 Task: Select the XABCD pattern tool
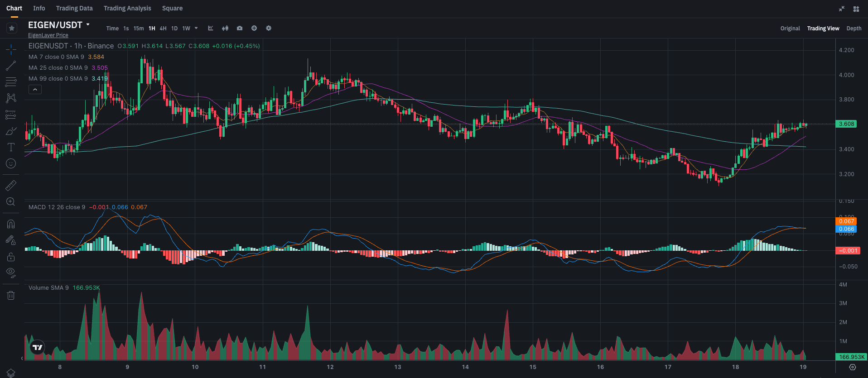(11, 98)
